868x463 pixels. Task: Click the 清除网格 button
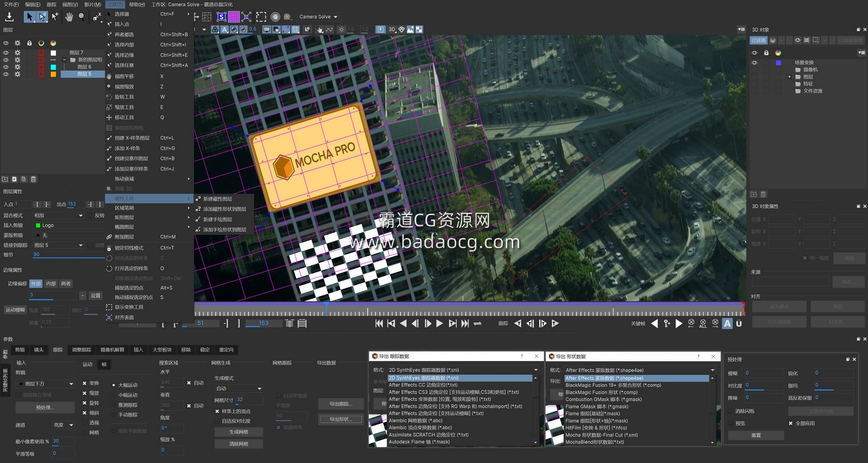pyautogui.click(x=239, y=444)
